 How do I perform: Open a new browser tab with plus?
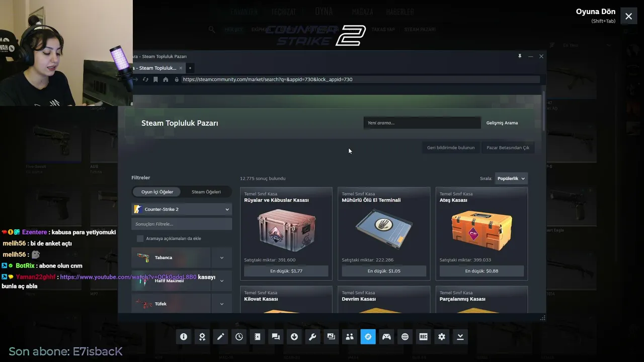(190, 68)
